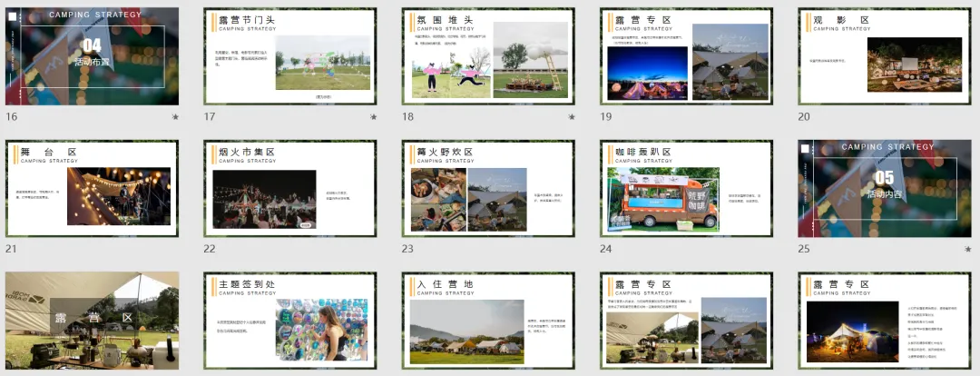Click slide number label '21'
980x376 pixels.
pyautogui.click(x=11, y=249)
